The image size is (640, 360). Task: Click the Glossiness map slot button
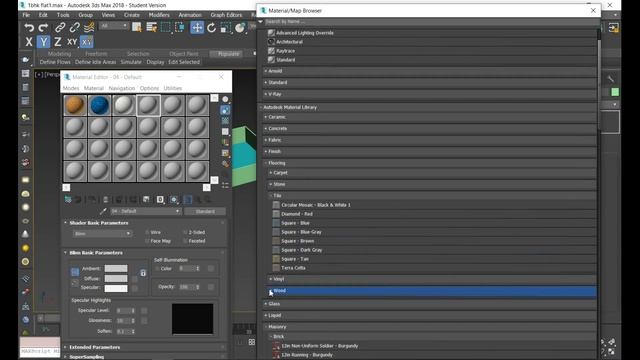click(144, 321)
